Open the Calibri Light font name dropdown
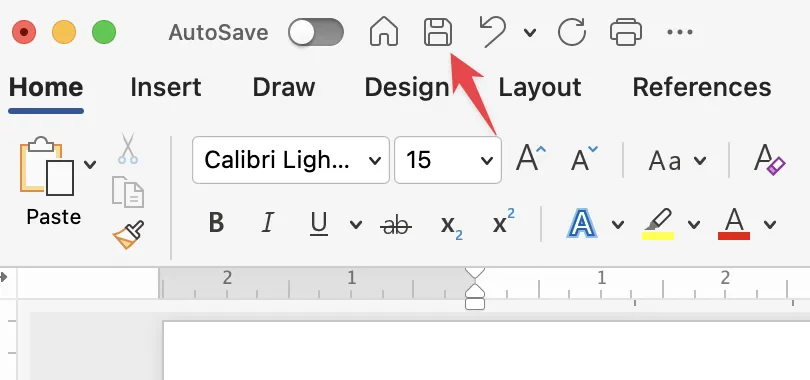 pos(291,160)
